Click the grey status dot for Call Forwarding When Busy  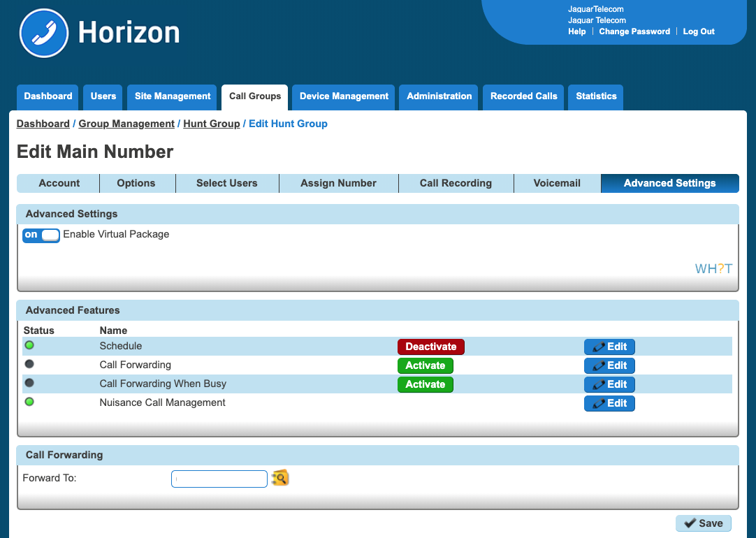click(29, 383)
